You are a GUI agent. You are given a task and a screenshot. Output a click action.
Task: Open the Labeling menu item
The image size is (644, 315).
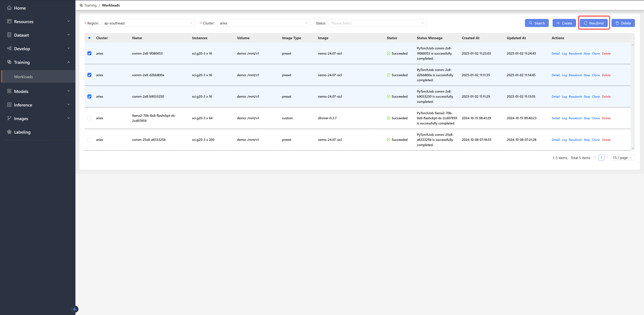tap(22, 132)
